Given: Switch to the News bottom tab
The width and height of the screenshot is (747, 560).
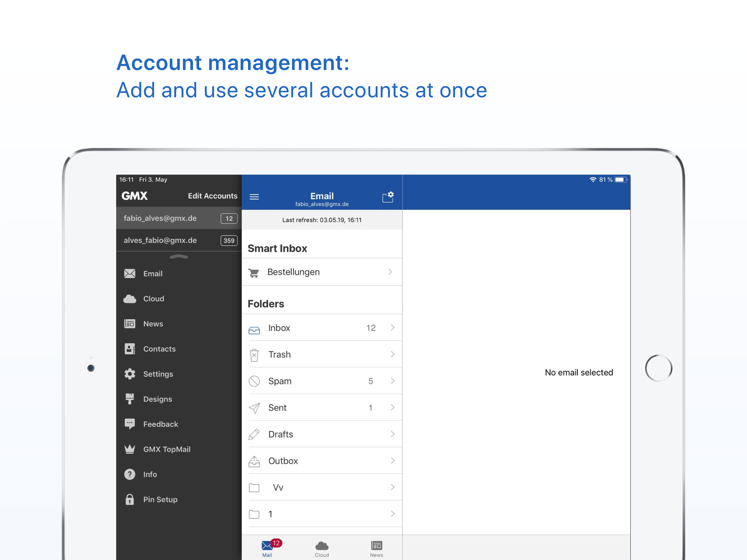Looking at the screenshot, I should (x=376, y=549).
